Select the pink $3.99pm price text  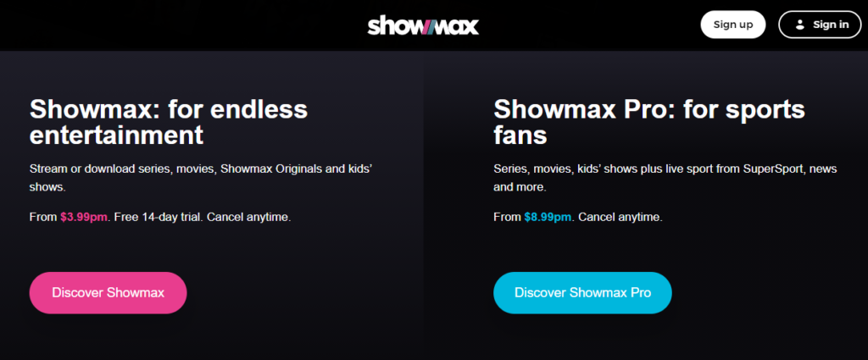pyautogui.click(x=84, y=218)
